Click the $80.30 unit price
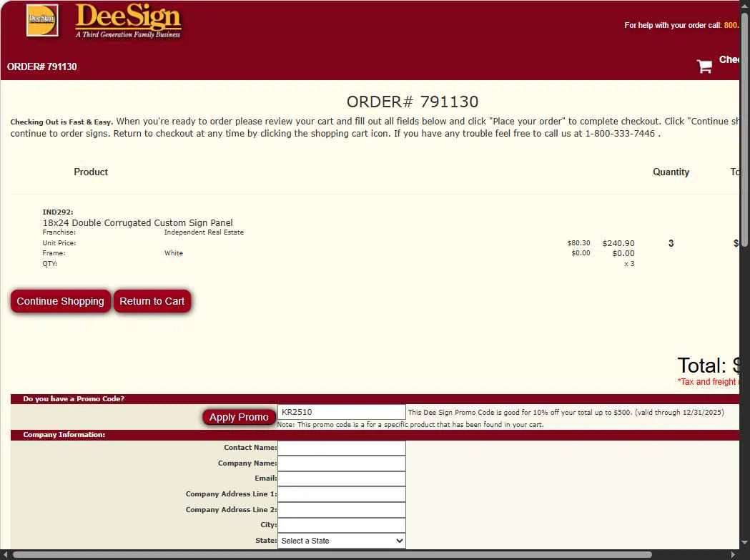Viewport: 750px width, 560px height. [x=578, y=243]
